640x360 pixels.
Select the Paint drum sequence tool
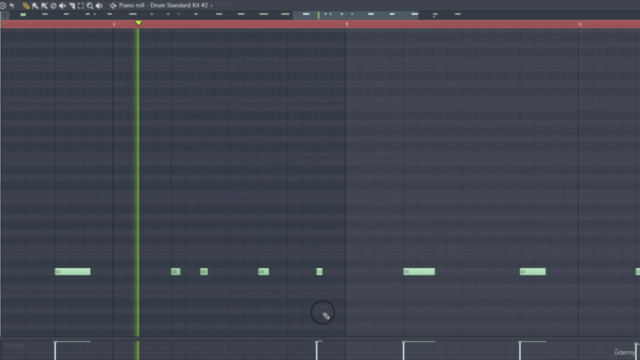(44, 6)
